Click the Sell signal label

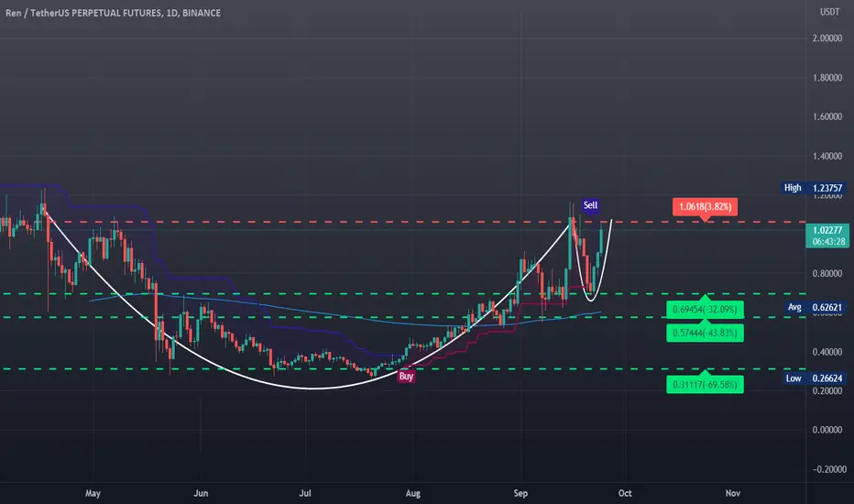590,205
